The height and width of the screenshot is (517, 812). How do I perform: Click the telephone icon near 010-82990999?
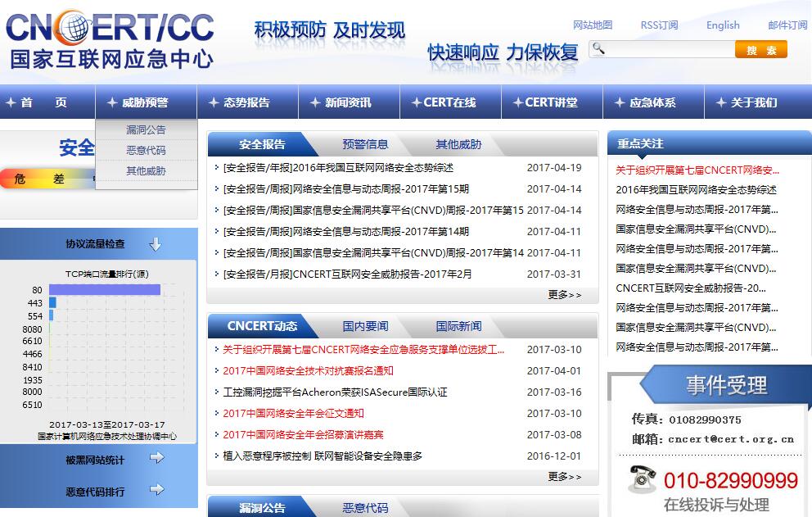coord(642,478)
